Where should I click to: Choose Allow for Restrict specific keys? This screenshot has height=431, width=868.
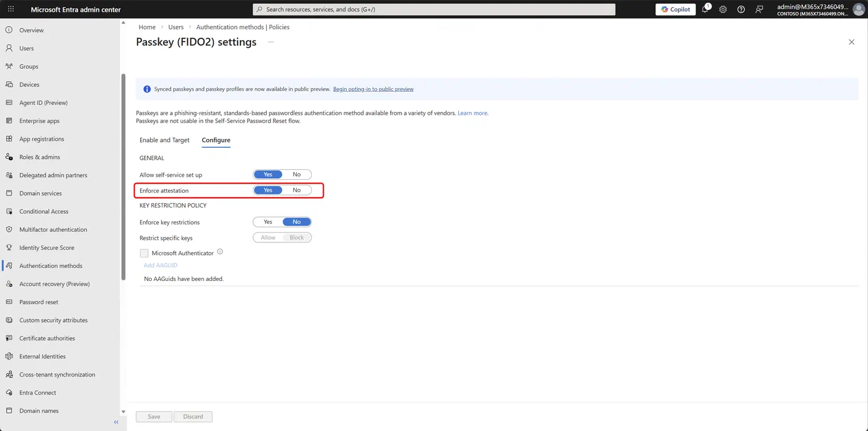[268, 238]
